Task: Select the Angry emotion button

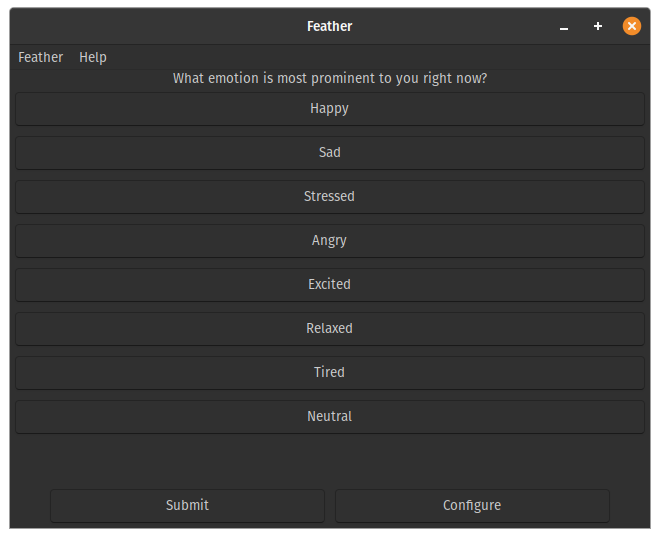Action: pos(329,241)
